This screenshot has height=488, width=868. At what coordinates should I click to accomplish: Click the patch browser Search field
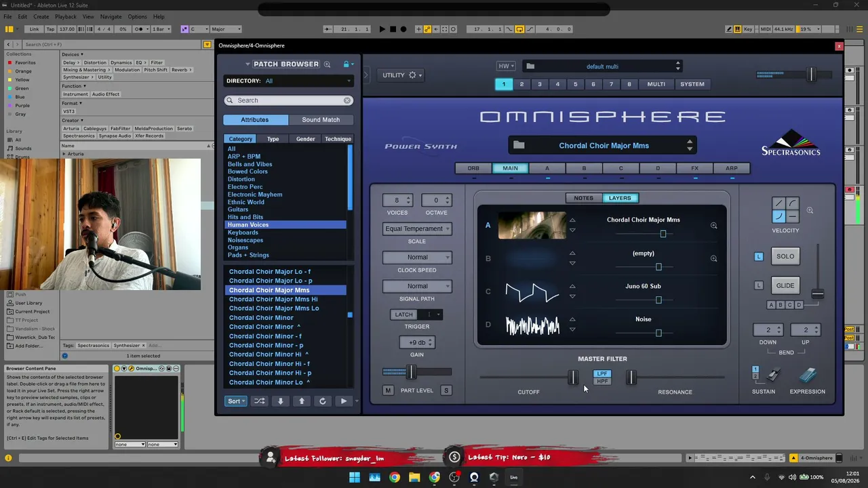point(289,100)
